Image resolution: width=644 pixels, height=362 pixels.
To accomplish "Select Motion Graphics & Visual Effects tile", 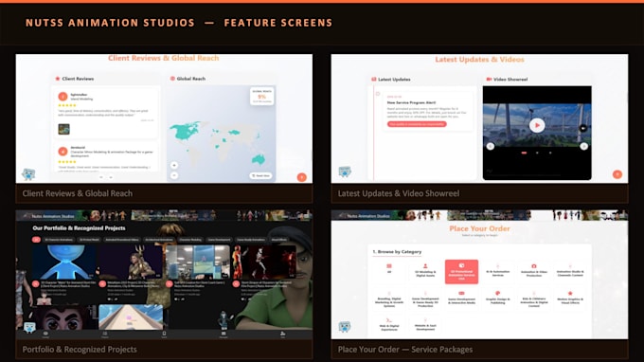I will click(x=570, y=299).
